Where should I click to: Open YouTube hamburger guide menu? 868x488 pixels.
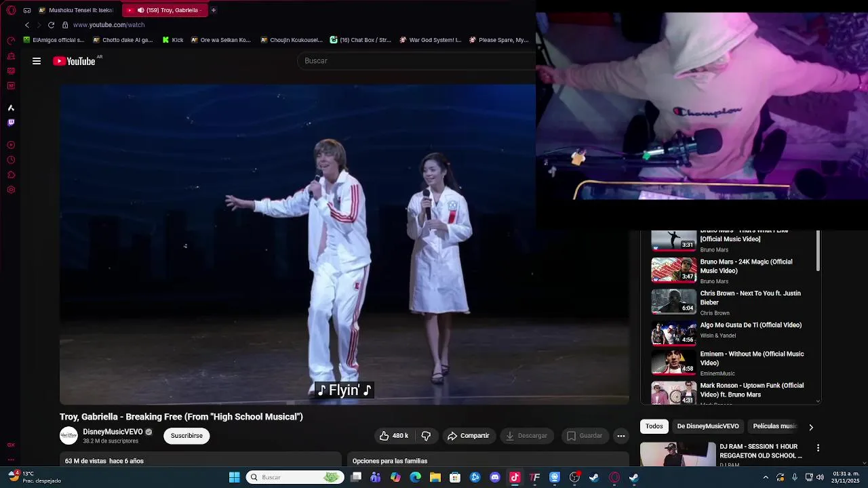coord(37,61)
